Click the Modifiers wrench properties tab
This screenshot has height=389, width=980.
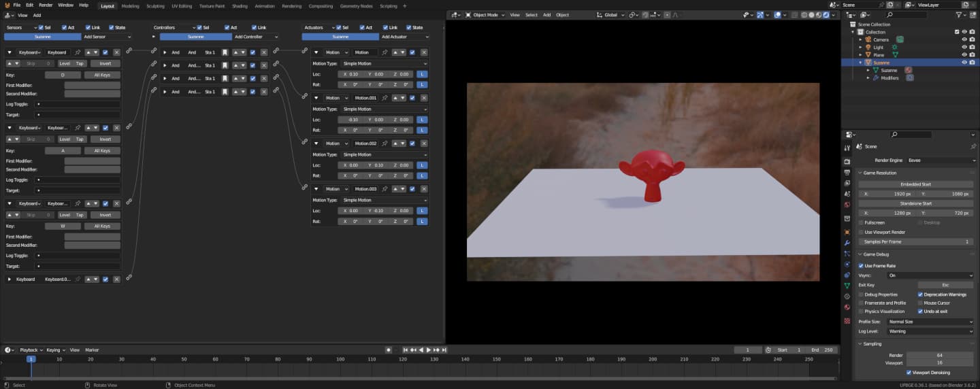click(847, 243)
